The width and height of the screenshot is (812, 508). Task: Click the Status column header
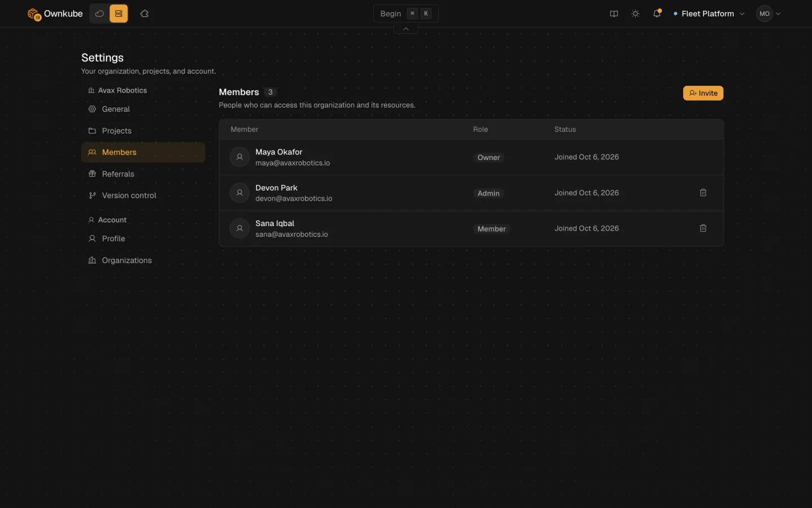coord(565,130)
